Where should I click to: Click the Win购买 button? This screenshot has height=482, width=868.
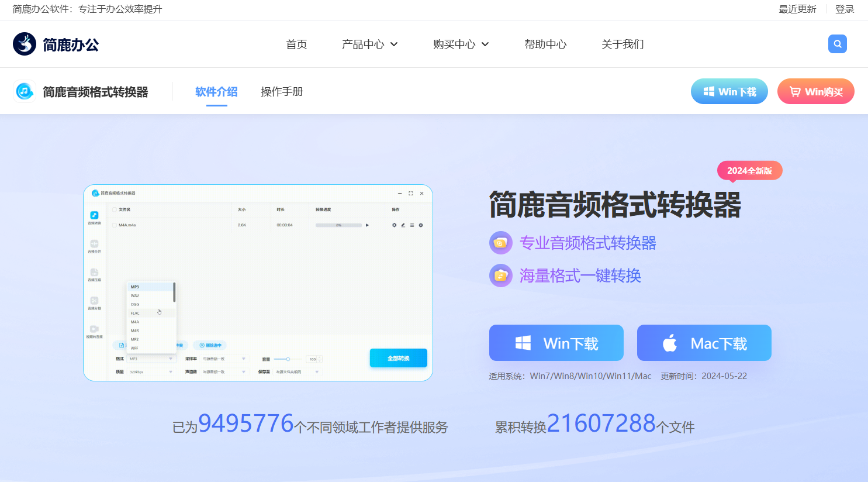[816, 91]
